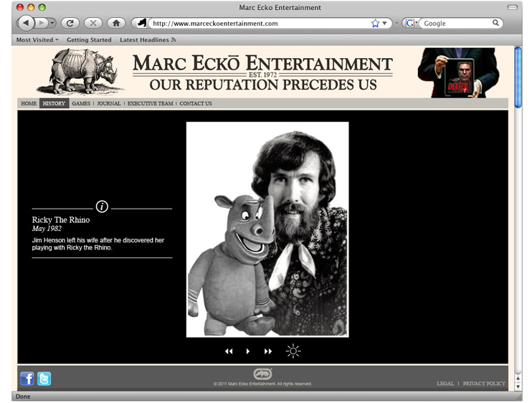The height and width of the screenshot is (403, 532).
Task: Click the site favicon in address bar
Action: [141, 23]
